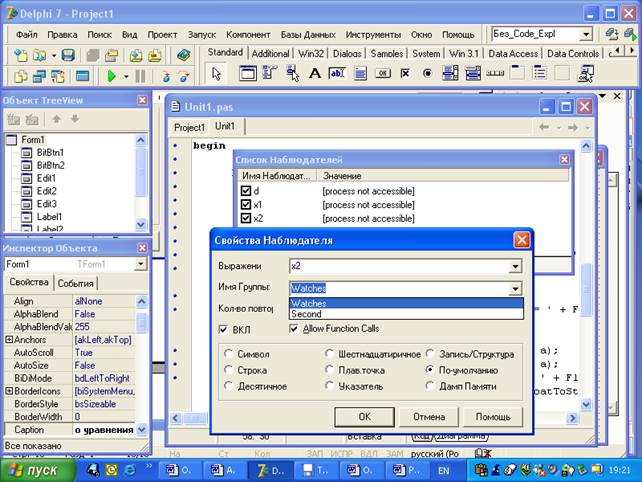Click the View Form toolbar icon
This screenshot has width=642, height=482.
39,76
